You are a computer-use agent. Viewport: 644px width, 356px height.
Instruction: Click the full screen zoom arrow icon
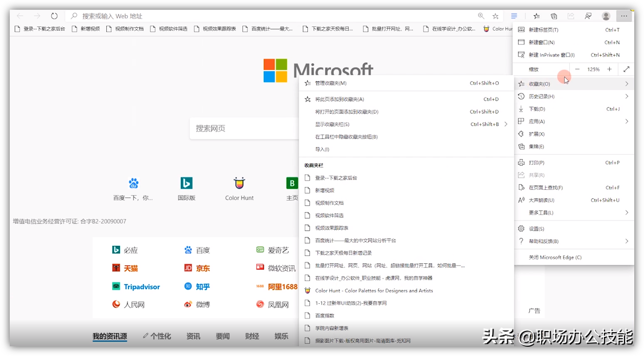click(626, 69)
